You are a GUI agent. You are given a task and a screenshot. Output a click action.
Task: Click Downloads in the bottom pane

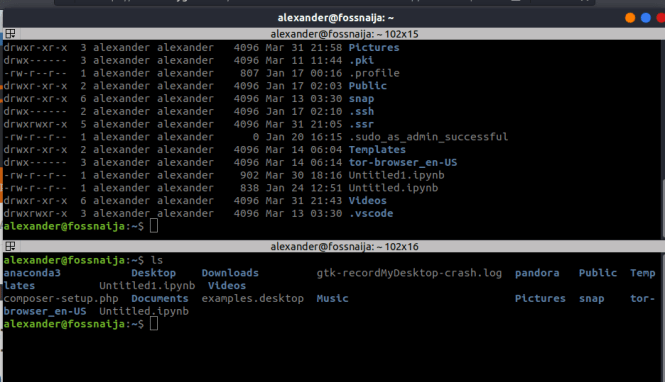230,273
